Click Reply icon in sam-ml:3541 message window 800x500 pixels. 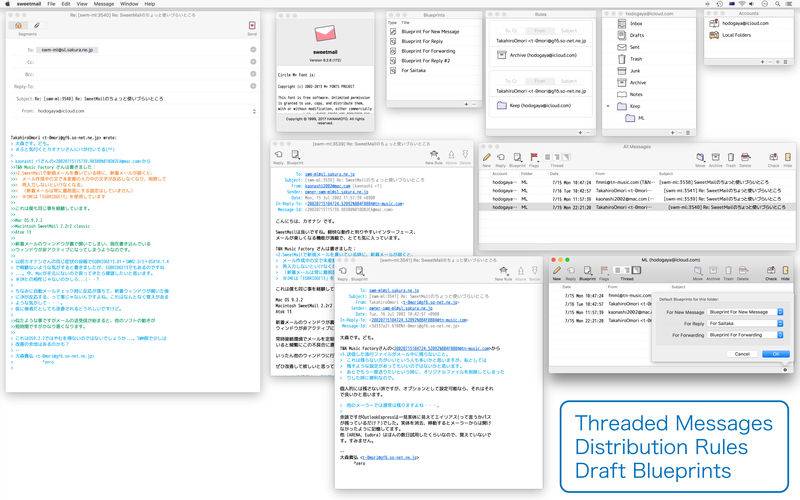tap(343, 271)
